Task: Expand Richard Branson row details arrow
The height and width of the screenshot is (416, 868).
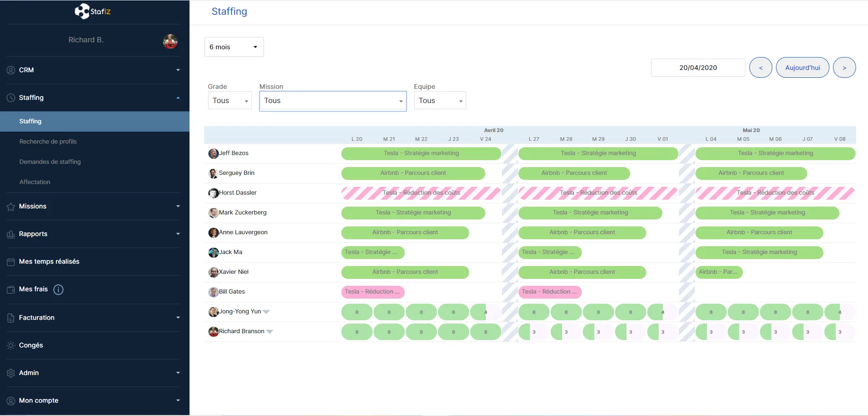Action: pyautogui.click(x=270, y=332)
